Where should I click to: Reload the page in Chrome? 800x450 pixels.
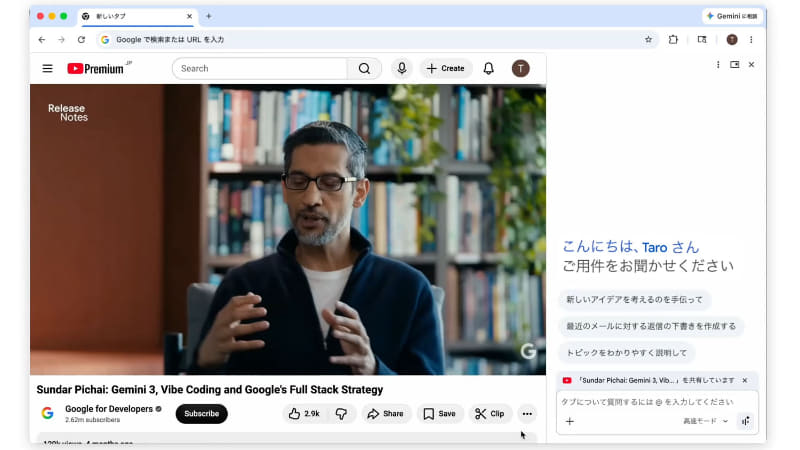(x=81, y=39)
